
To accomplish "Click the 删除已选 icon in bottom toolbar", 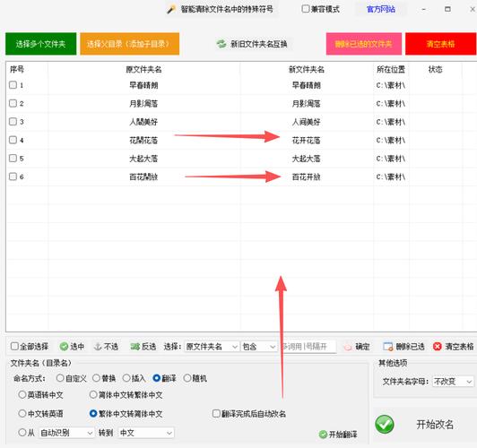I will (x=388, y=347).
